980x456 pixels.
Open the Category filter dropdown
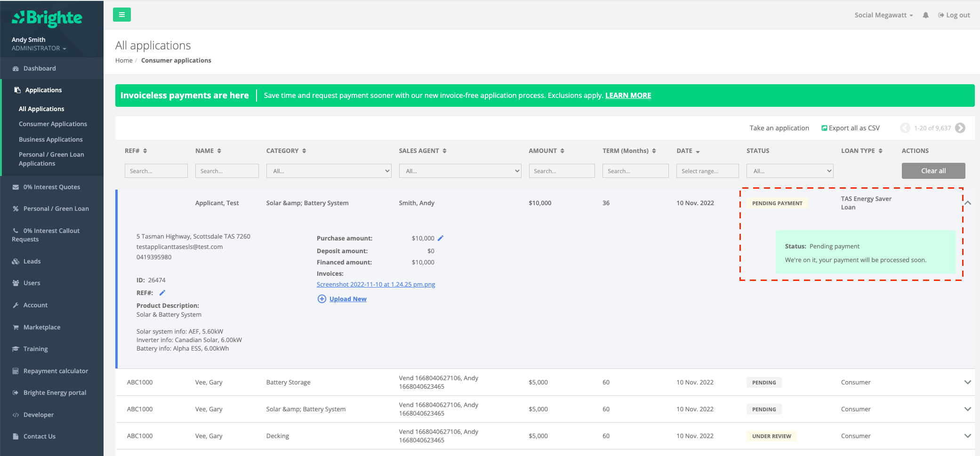pyautogui.click(x=329, y=171)
